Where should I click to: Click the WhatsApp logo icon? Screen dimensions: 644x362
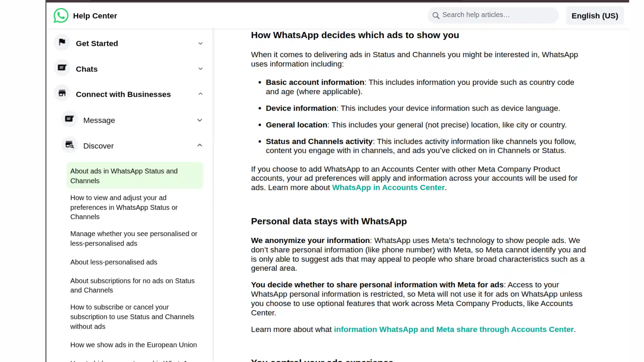coord(61,16)
